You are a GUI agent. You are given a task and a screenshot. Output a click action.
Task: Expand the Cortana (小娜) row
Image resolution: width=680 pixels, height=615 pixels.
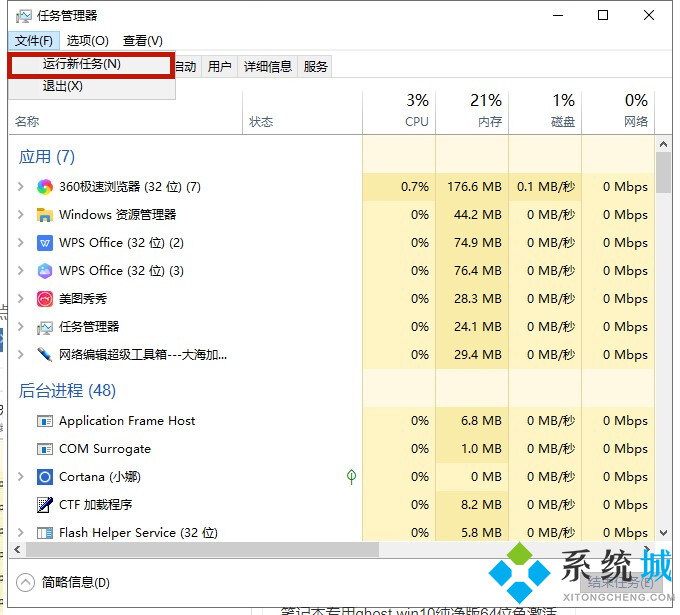tap(20, 477)
